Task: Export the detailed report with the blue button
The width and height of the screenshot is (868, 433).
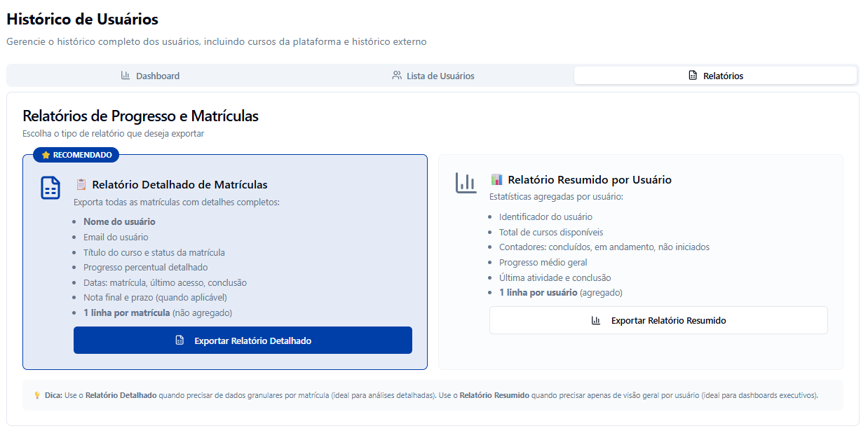Action: coord(243,341)
